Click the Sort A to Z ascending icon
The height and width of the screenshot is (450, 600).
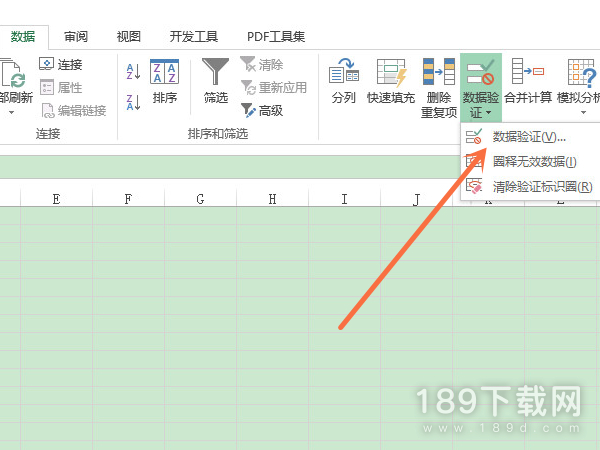coord(133,71)
